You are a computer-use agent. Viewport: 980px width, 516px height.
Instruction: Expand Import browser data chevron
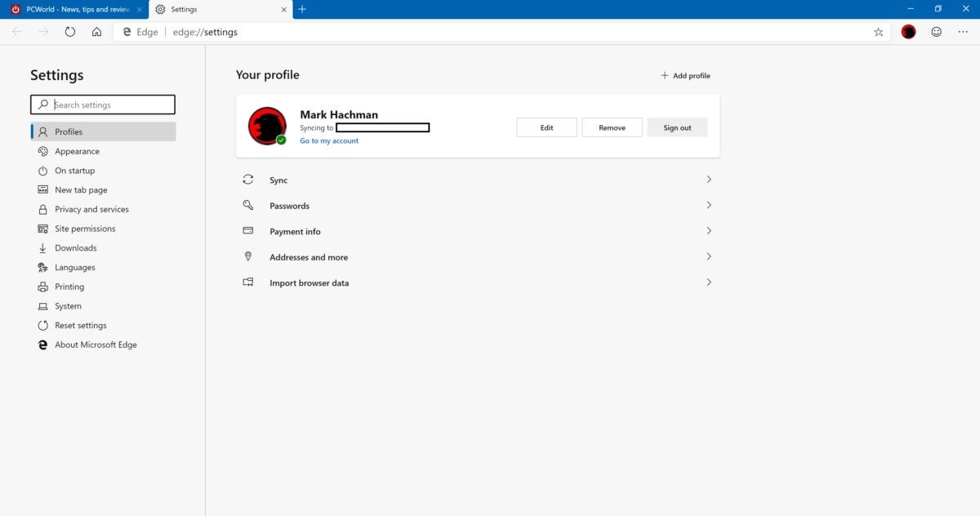point(709,282)
